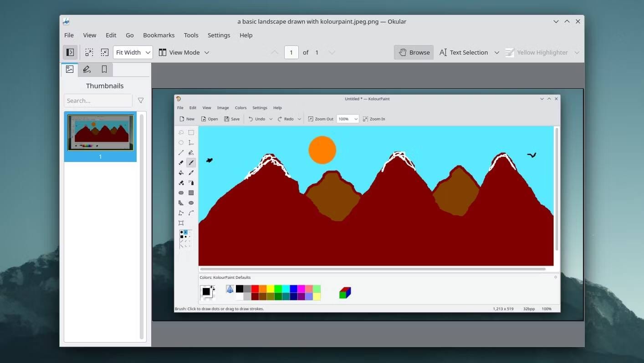This screenshot has width=644, height=363.
Task: Expand the arrow next to Text Selection
Action: [x=497, y=52]
